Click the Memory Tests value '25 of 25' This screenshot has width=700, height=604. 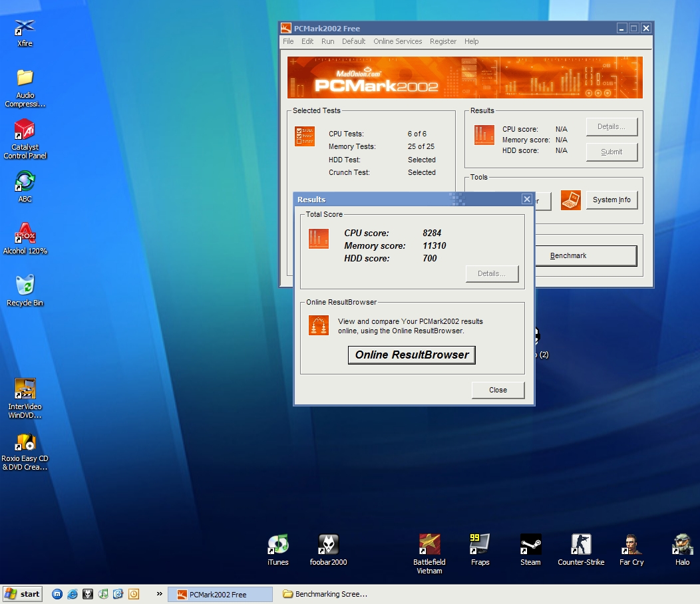[421, 146]
